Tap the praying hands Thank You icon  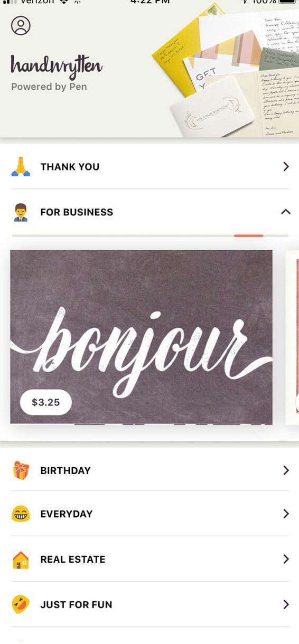pyautogui.click(x=21, y=167)
